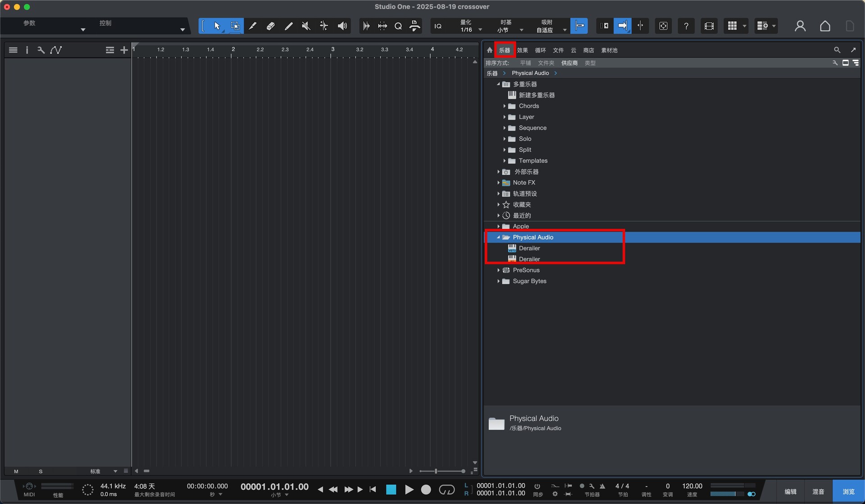
Task: Expand the Note FX folder
Action: coord(498,182)
